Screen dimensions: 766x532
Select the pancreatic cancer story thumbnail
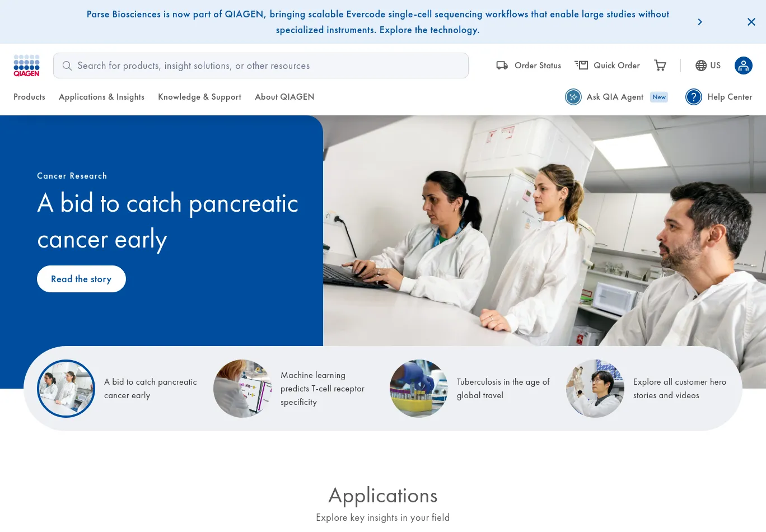pyautogui.click(x=66, y=389)
